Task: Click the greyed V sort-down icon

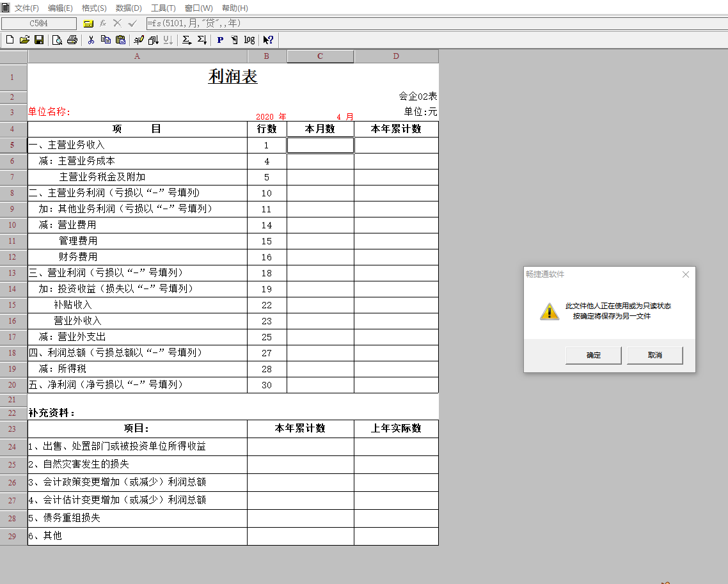Action: coord(168,40)
